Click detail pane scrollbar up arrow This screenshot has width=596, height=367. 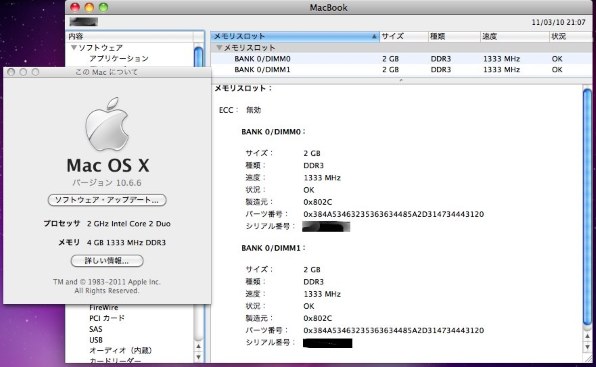pyautogui.click(x=587, y=336)
